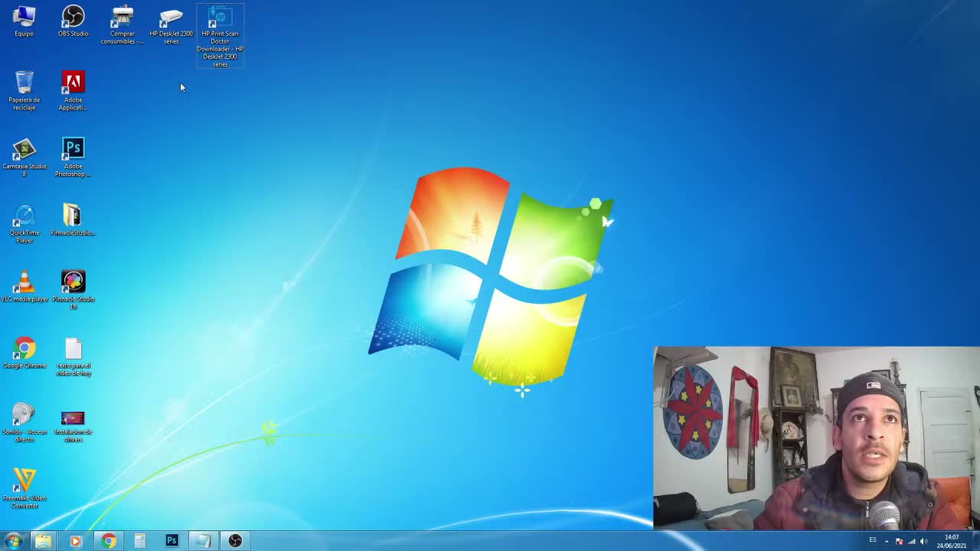Image resolution: width=980 pixels, height=551 pixels.
Task: Select the VLC media player icon
Action: pos(24,287)
